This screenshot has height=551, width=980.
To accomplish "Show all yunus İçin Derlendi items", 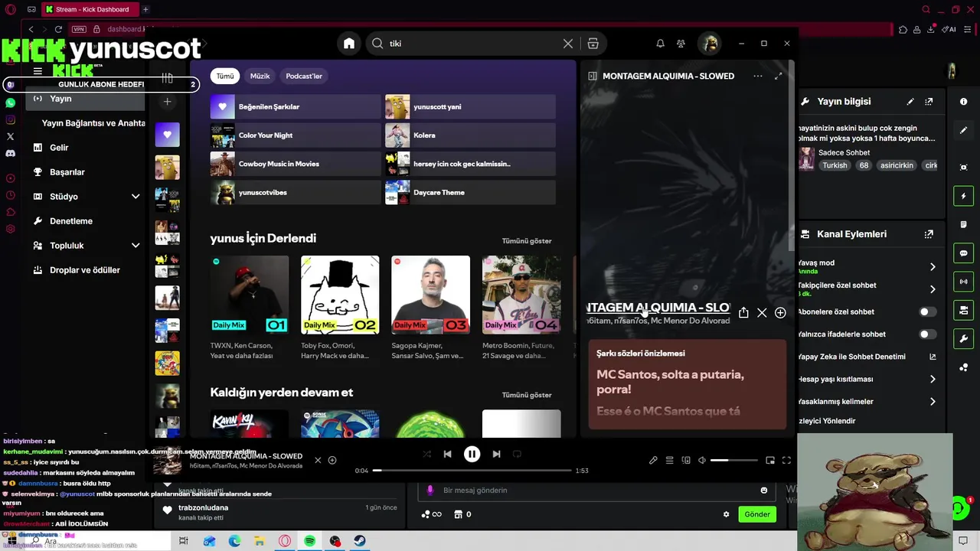I will coord(527,241).
